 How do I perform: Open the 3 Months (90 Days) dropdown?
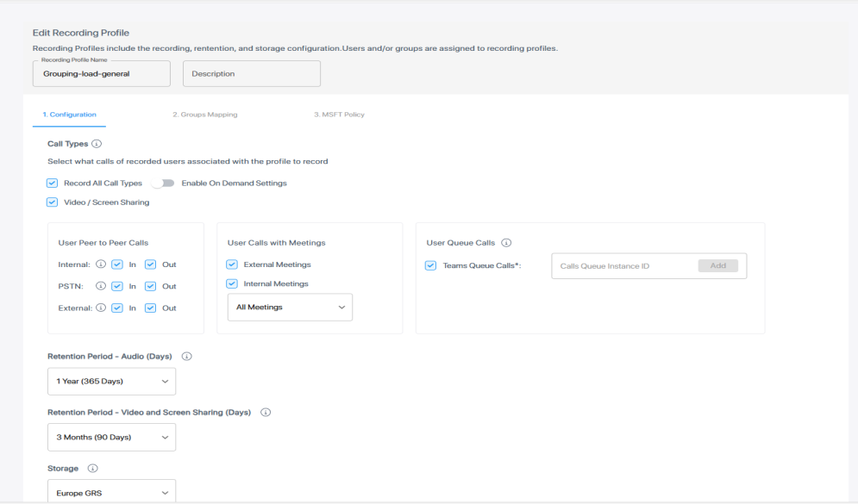[111, 437]
